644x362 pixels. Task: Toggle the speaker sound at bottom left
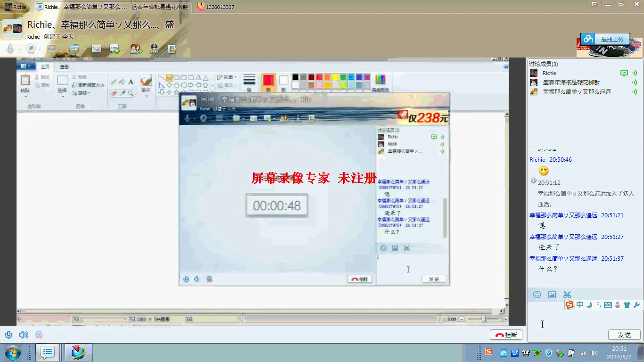(23, 335)
